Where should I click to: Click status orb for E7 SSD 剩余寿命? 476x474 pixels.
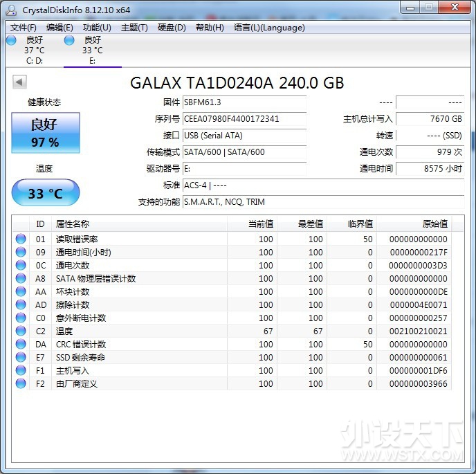pos(21,357)
